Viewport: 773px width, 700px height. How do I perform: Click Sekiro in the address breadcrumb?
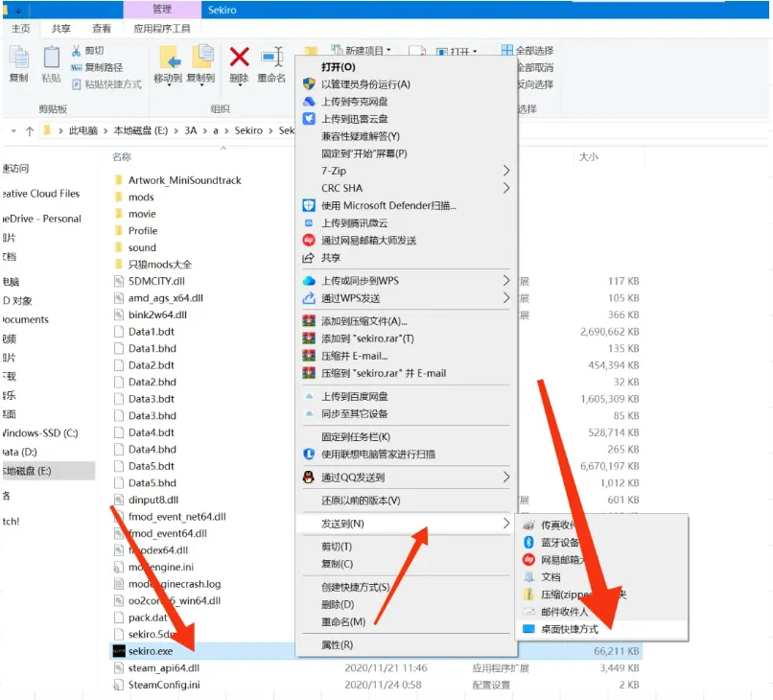(248, 130)
